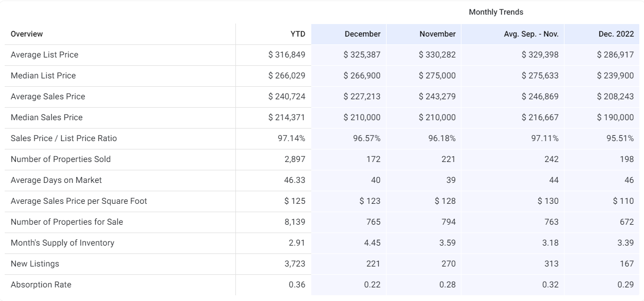The height and width of the screenshot is (301, 644).
Task: Click Average Sales Price per Square Foot label
Action: 78,201
